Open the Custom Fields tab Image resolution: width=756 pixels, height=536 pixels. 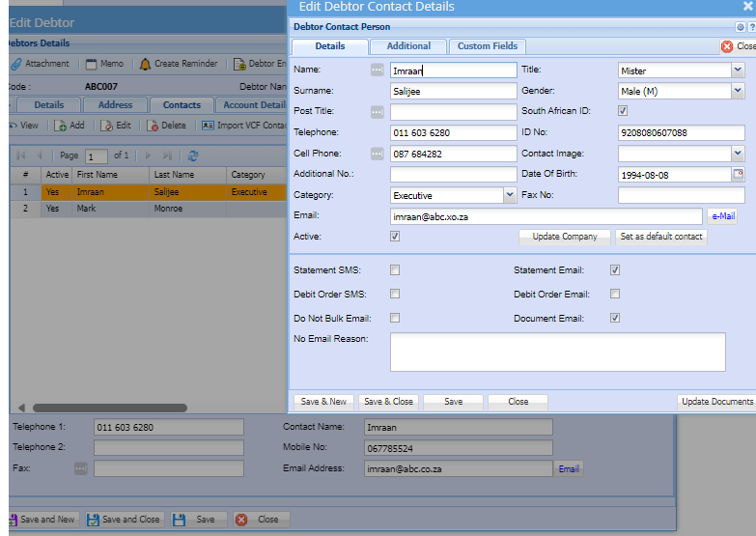point(488,46)
